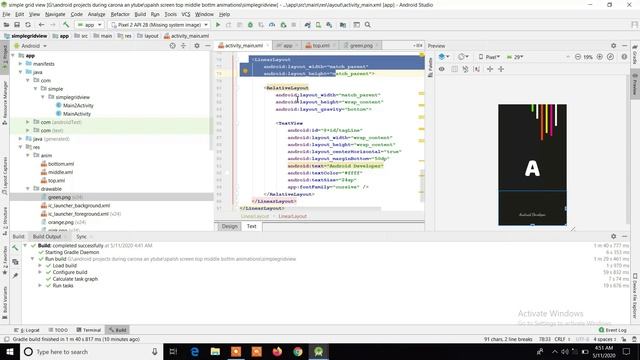Open the Event Log button
The image size is (640, 360).
(612, 330)
